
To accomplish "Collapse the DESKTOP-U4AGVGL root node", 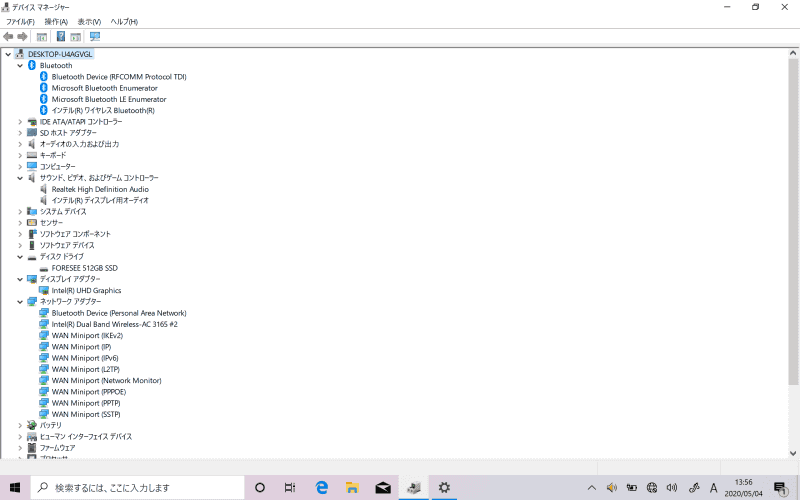I will [8, 54].
